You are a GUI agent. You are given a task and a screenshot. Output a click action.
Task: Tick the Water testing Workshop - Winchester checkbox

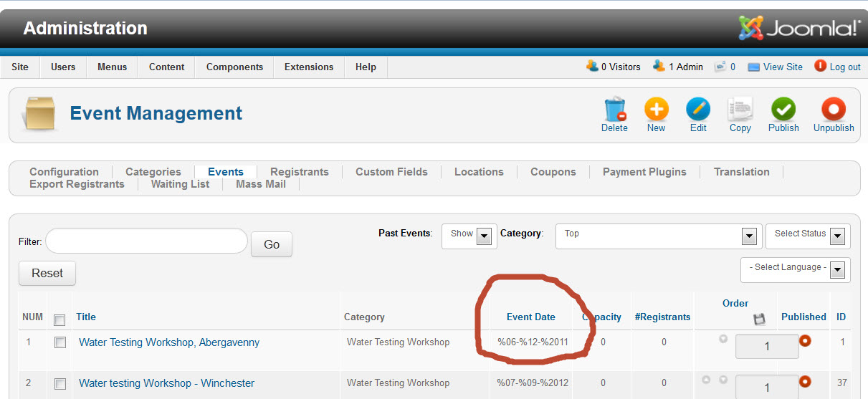coord(60,384)
